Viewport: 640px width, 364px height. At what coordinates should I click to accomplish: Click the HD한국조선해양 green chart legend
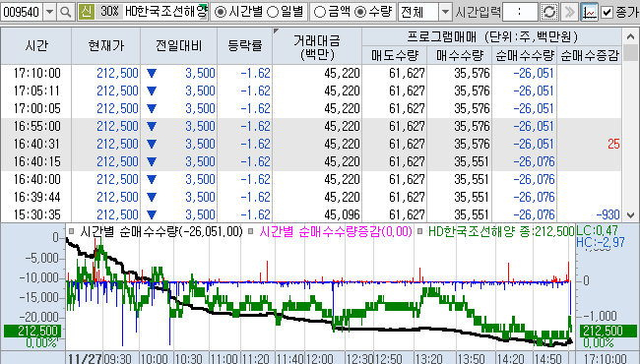(x=501, y=232)
